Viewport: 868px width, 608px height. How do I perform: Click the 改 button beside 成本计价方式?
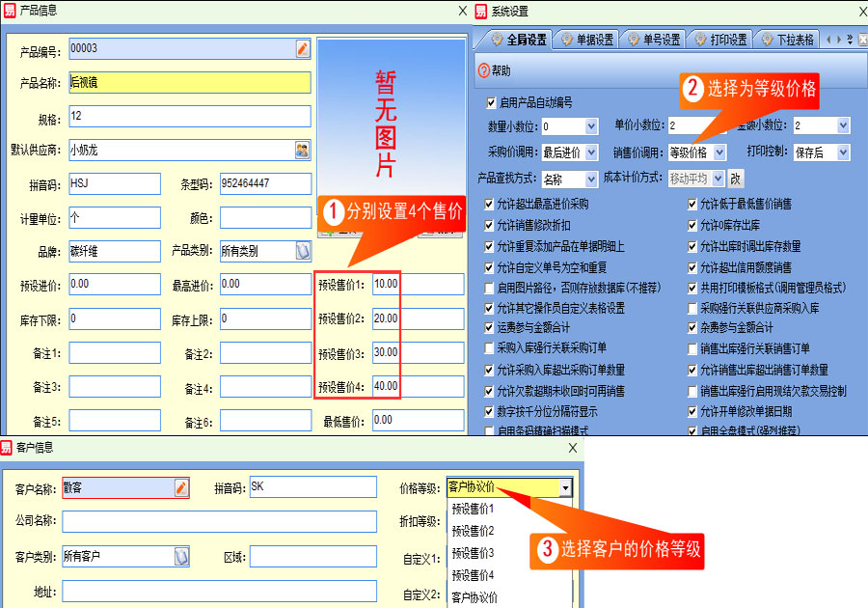coord(735,179)
